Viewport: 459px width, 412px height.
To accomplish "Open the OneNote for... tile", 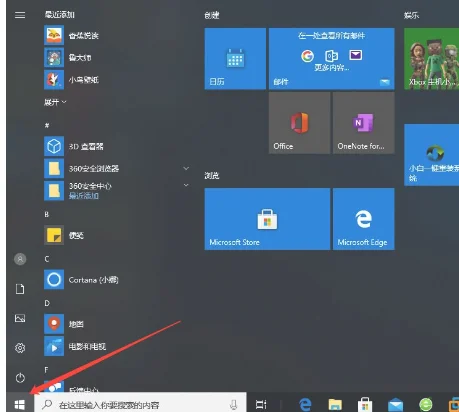I will tap(364, 123).
